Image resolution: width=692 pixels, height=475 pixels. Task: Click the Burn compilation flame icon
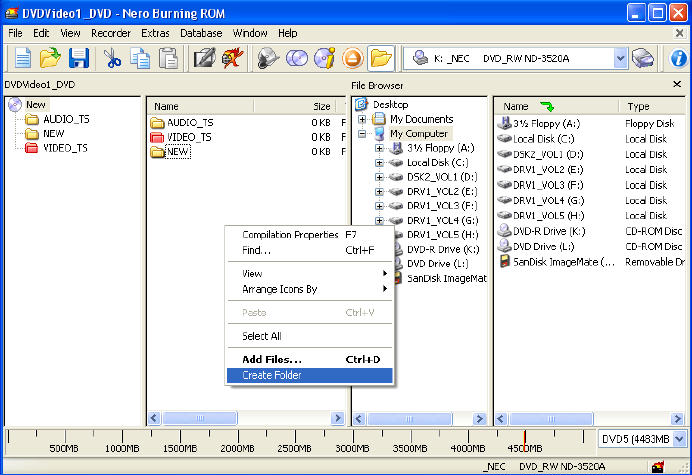(x=233, y=58)
